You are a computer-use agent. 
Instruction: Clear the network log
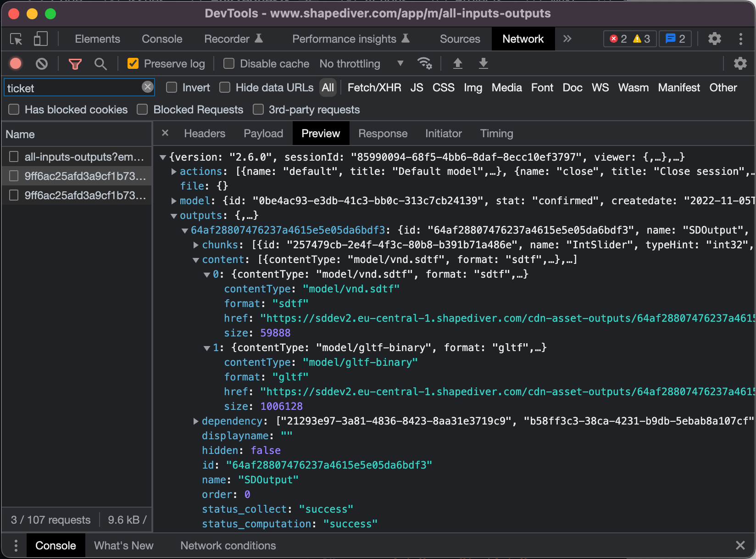(42, 64)
